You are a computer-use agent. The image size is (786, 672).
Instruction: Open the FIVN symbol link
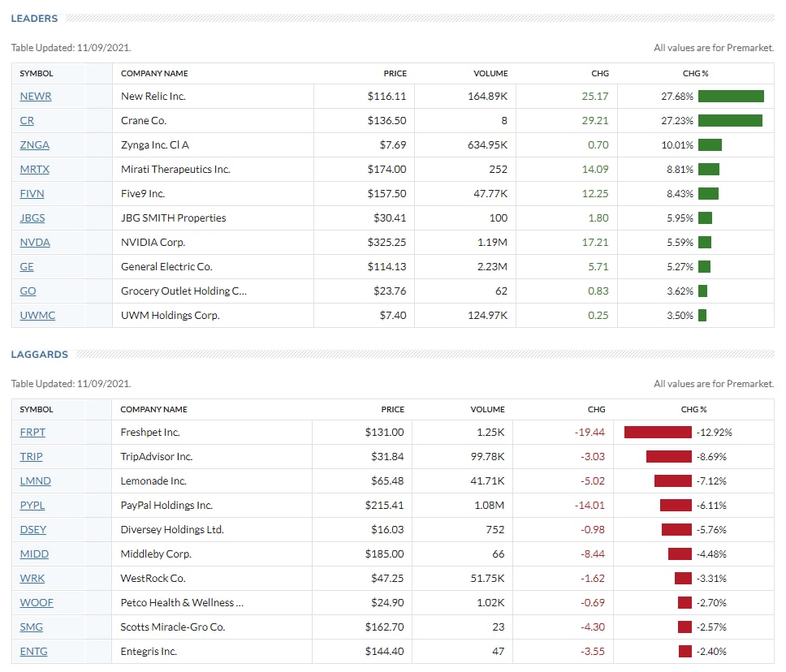32,193
